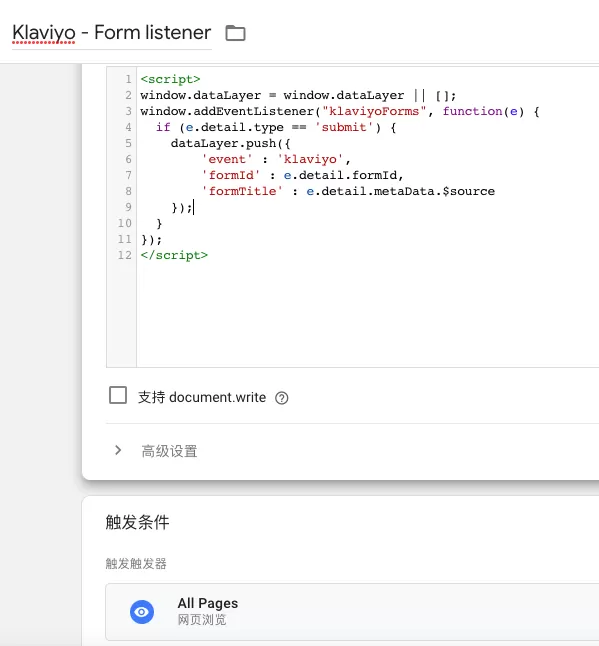Click the 'formTitle' key on line 8

click(242, 192)
